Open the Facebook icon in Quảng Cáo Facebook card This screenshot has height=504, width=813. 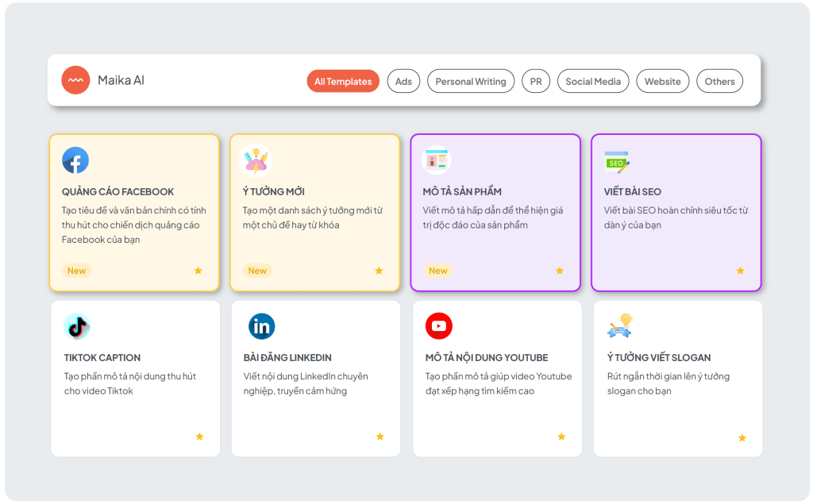75,160
